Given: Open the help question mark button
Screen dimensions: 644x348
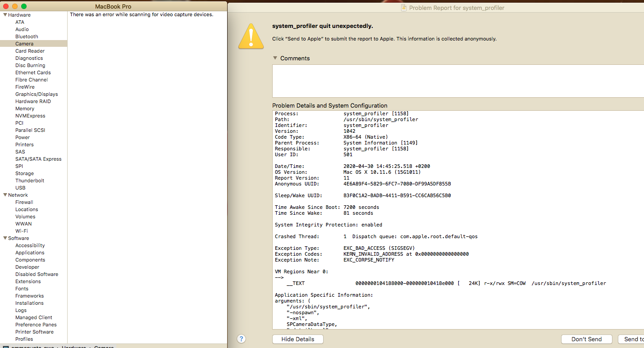Looking at the screenshot, I should (x=241, y=339).
